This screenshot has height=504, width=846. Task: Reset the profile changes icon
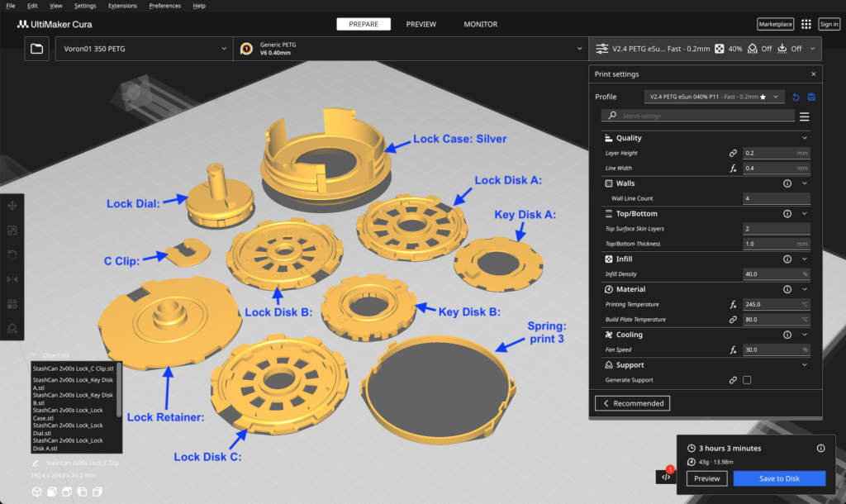click(x=796, y=97)
